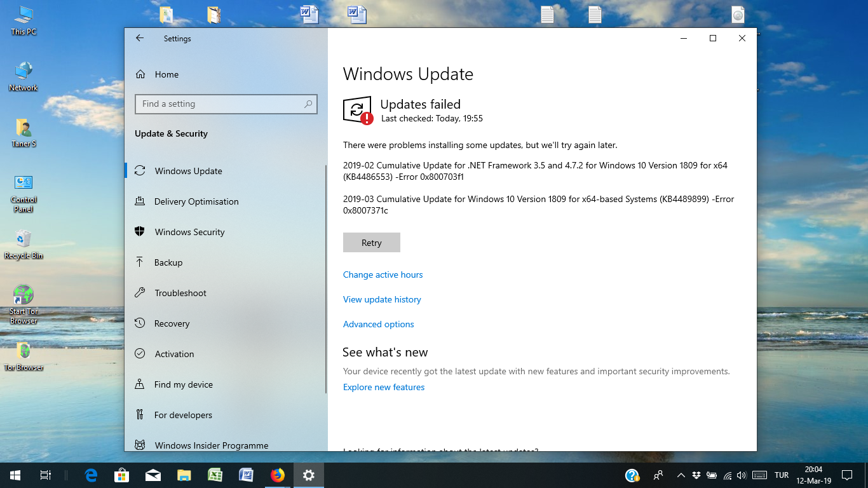The image size is (868, 488).
Task: Open Firefox from the taskbar
Action: (x=277, y=475)
